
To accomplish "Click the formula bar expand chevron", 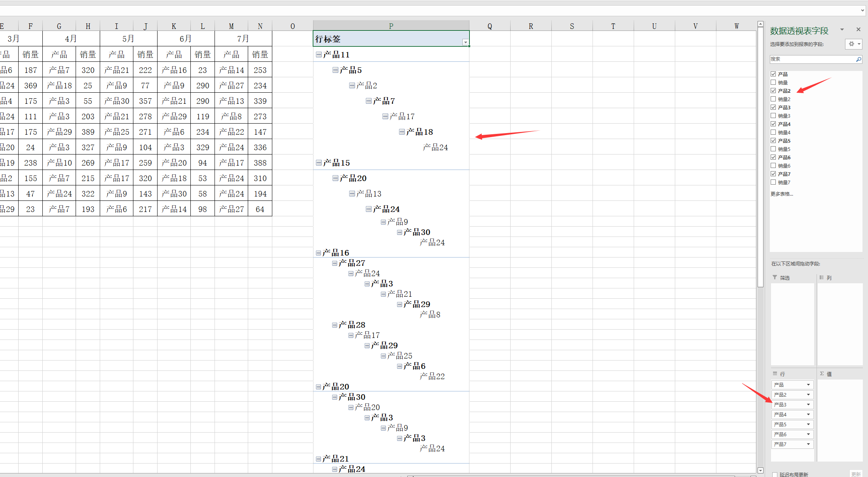I will coord(862,10).
